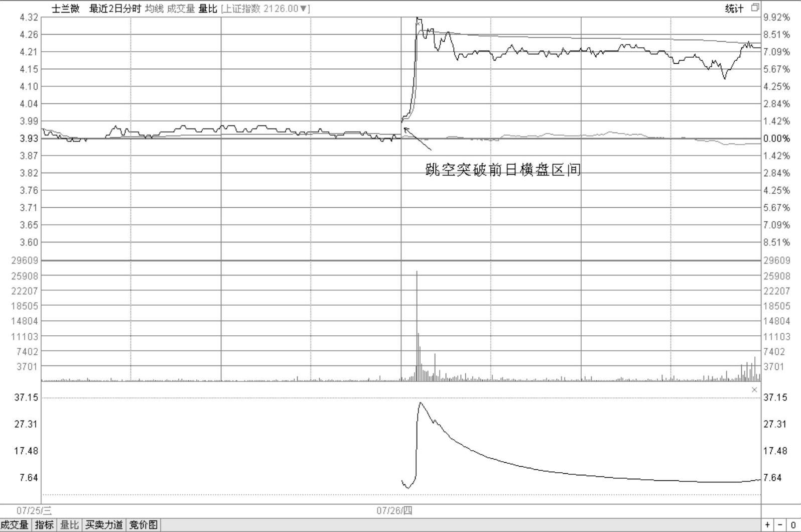Click the stock name 士兰微
The height and width of the screenshot is (532, 801).
66,9
